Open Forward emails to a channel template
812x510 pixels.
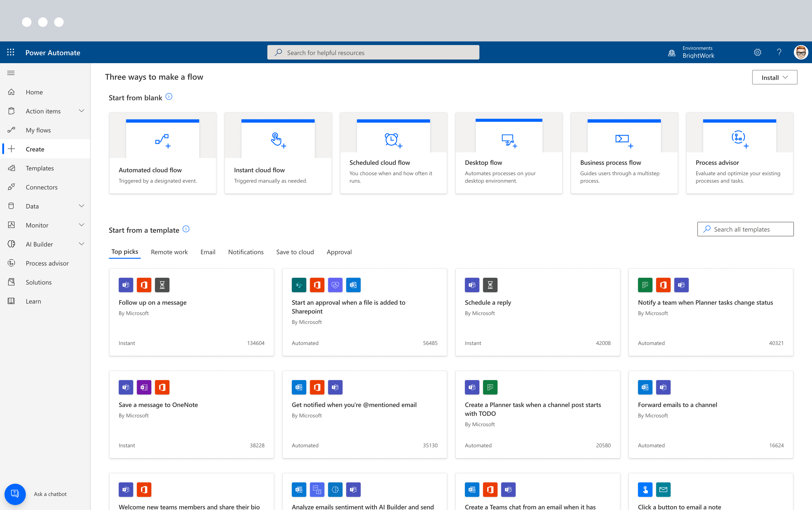tap(711, 415)
